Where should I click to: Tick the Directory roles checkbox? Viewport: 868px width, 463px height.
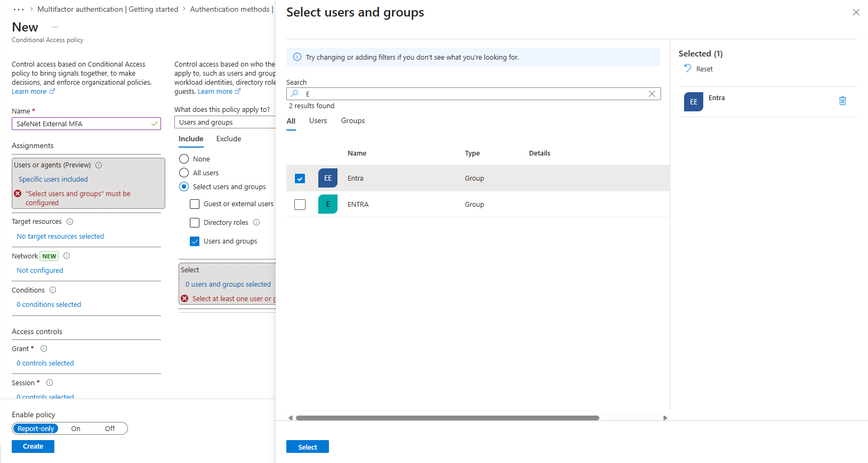(x=195, y=223)
